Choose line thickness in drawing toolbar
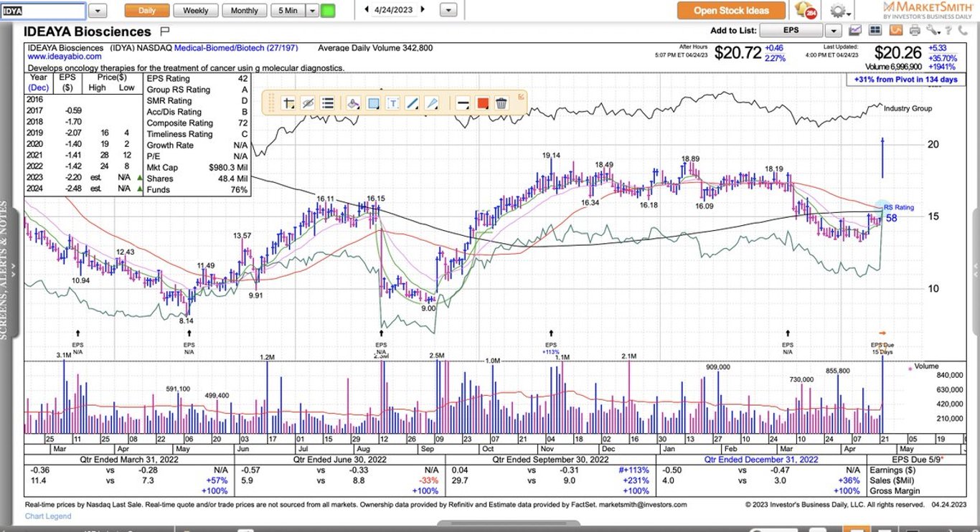Image resolution: width=980 pixels, height=532 pixels. click(463, 103)
